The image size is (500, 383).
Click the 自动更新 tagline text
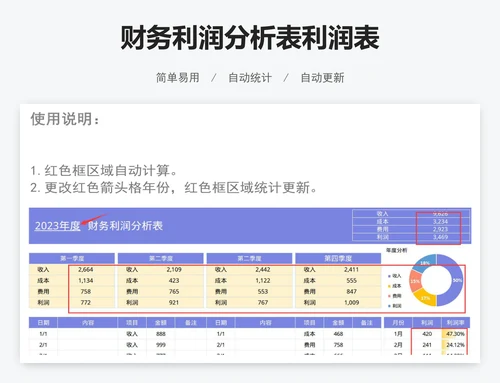click(322, 78)
